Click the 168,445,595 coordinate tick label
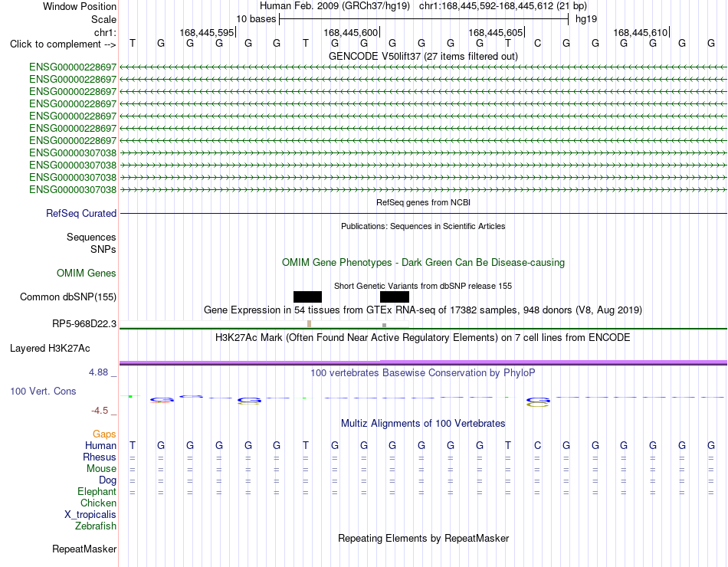 [207, 32]
